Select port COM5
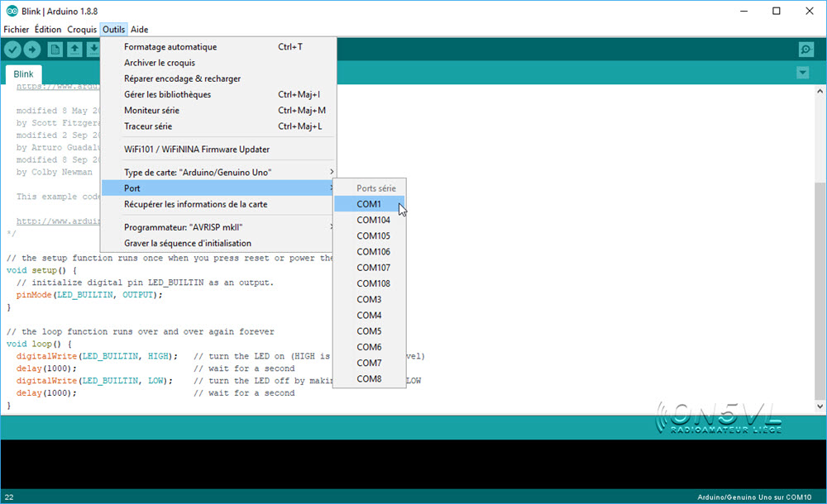The width and height of the screenshot is (827, 504). (x=369, y=331)
